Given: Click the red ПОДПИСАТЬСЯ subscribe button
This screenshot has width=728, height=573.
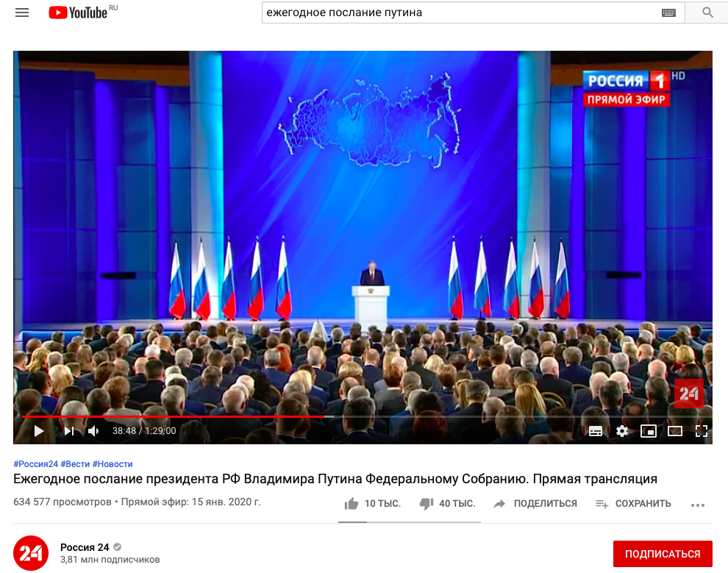Looking at the screenshot, I should tap(663, 553).
